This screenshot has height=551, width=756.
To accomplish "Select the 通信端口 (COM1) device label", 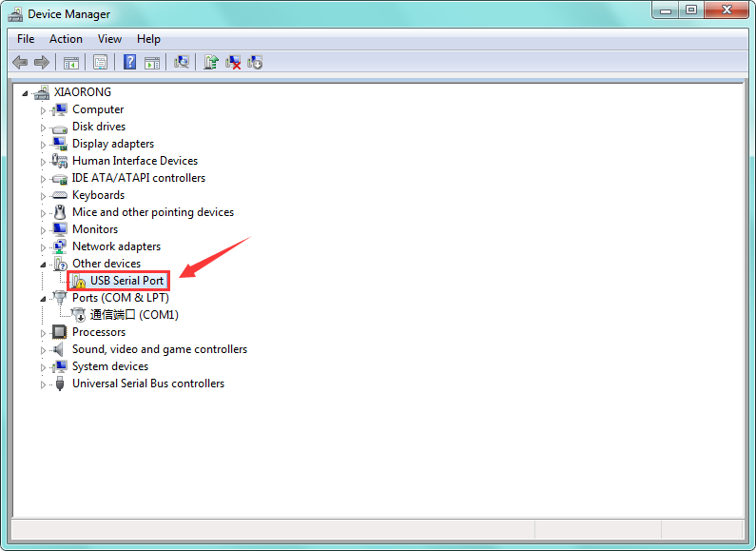I will (134, 315).
